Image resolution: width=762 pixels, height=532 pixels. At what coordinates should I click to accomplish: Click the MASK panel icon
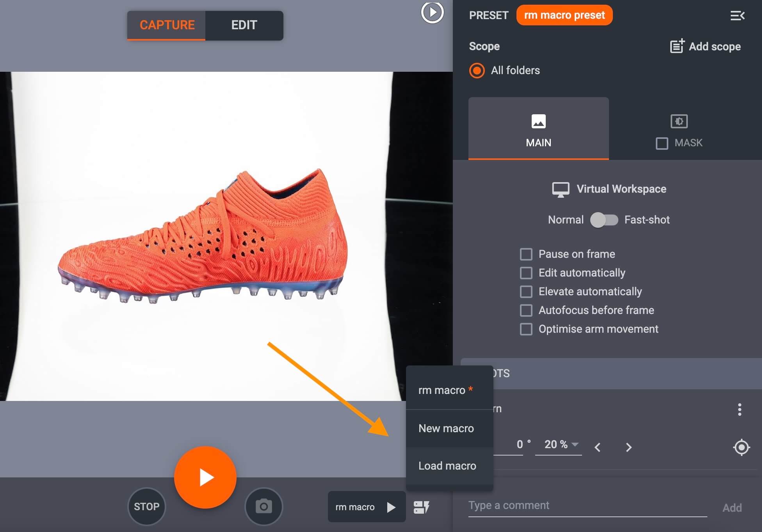pos(678,121)
